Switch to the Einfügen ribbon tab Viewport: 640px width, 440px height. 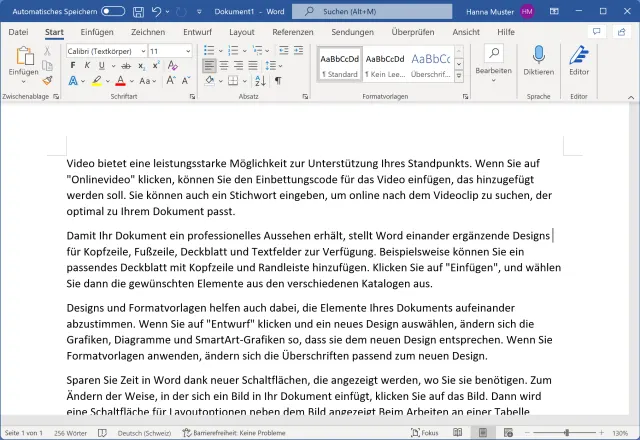96,32
